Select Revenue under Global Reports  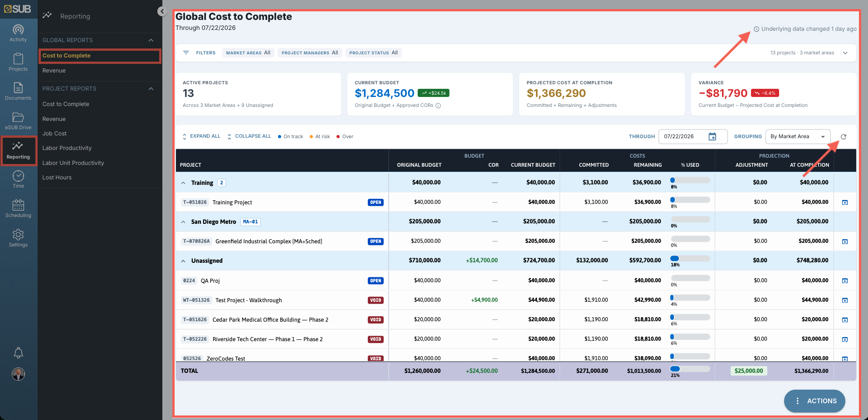54,71
